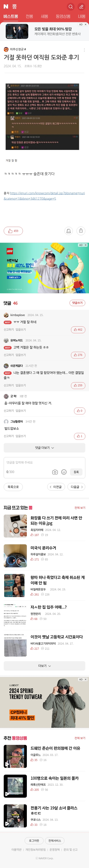Switch to the 동영상뿜 tab
This screenshot has height=868, width=89.
[x=63, y=16]
